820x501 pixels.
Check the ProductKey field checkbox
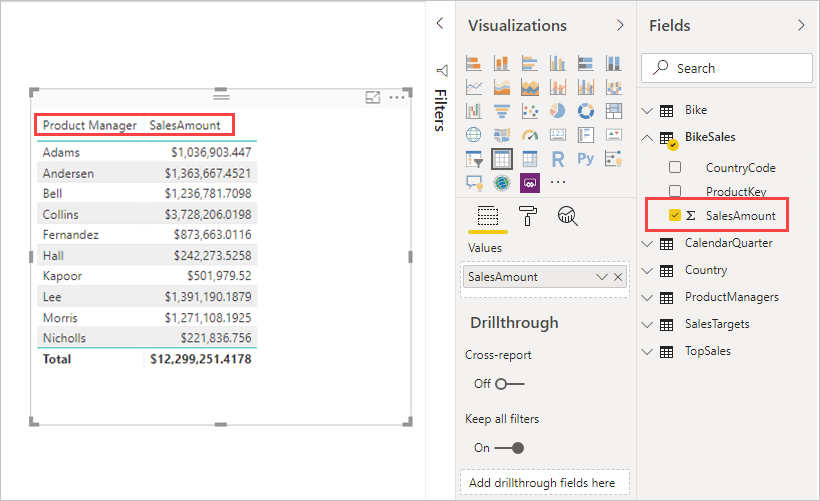675,191
